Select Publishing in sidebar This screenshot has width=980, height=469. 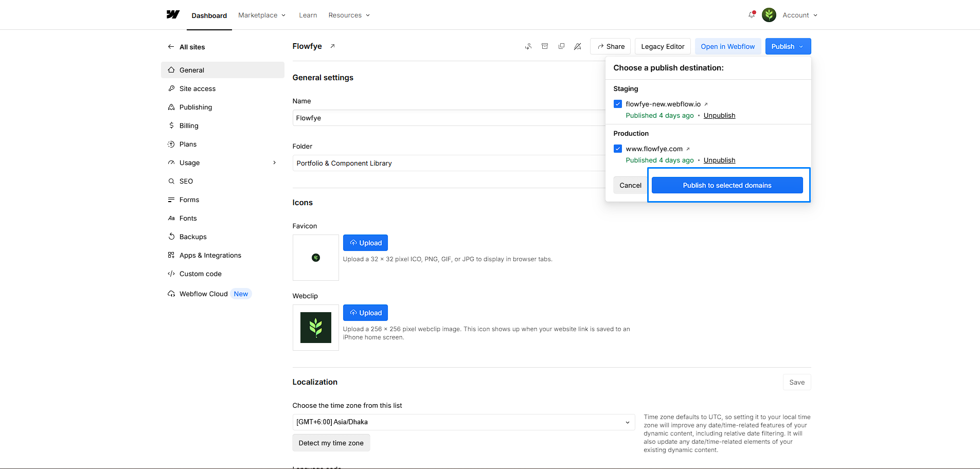223,107
